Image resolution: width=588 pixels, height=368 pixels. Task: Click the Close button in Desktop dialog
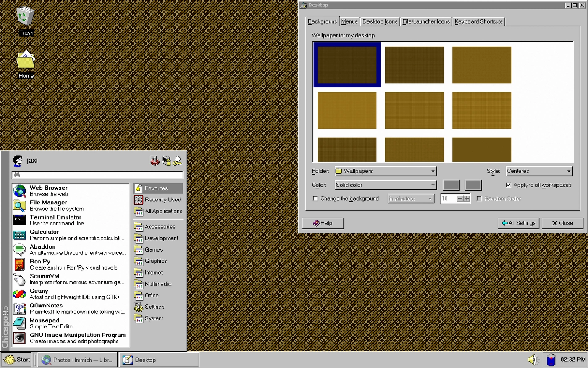[562, 223]
